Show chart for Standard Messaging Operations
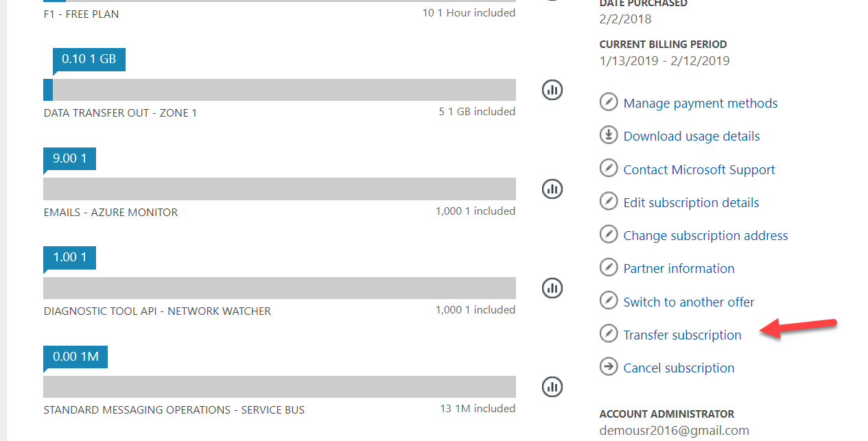The image size is (868, 441). coord(552,387)
